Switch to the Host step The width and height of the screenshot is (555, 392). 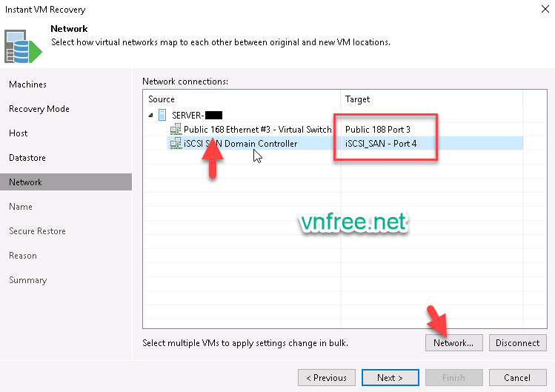click(x=19, y=133)
